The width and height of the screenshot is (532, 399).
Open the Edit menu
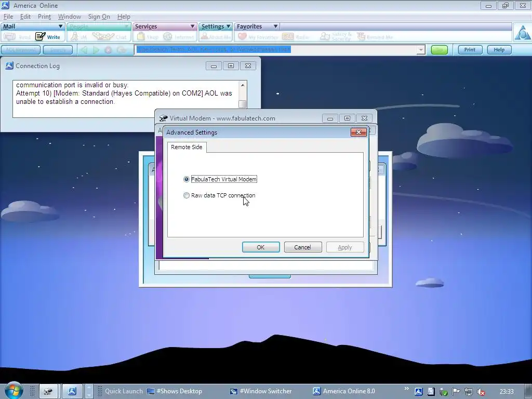[25, 17]
